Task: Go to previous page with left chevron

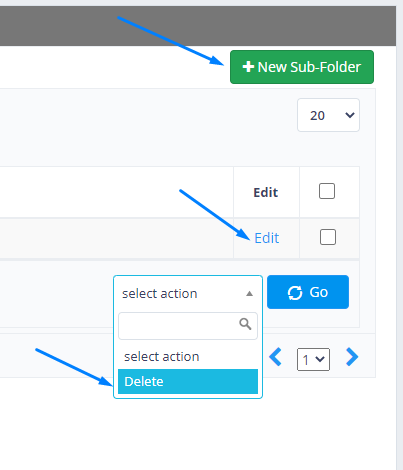Action: tap(276, 357)
